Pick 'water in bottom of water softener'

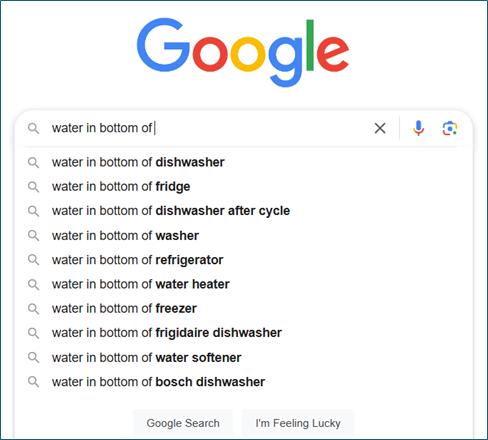[x=244, y=358]
